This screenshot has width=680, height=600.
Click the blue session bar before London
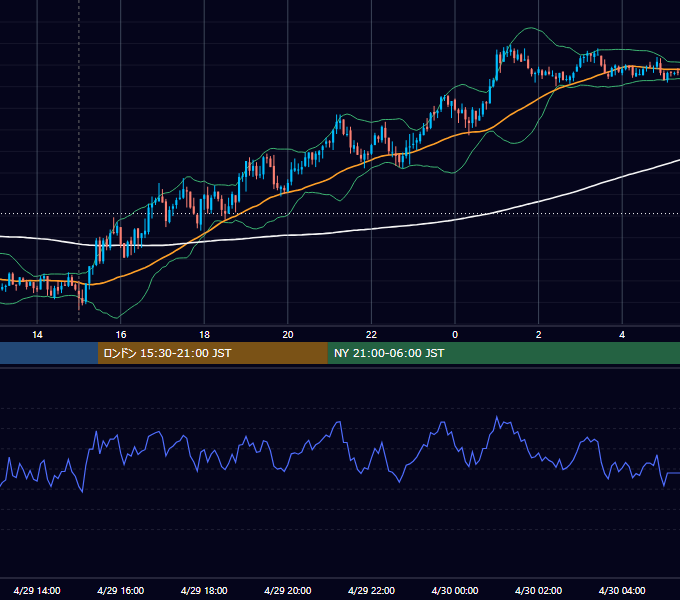pos(49,353)
